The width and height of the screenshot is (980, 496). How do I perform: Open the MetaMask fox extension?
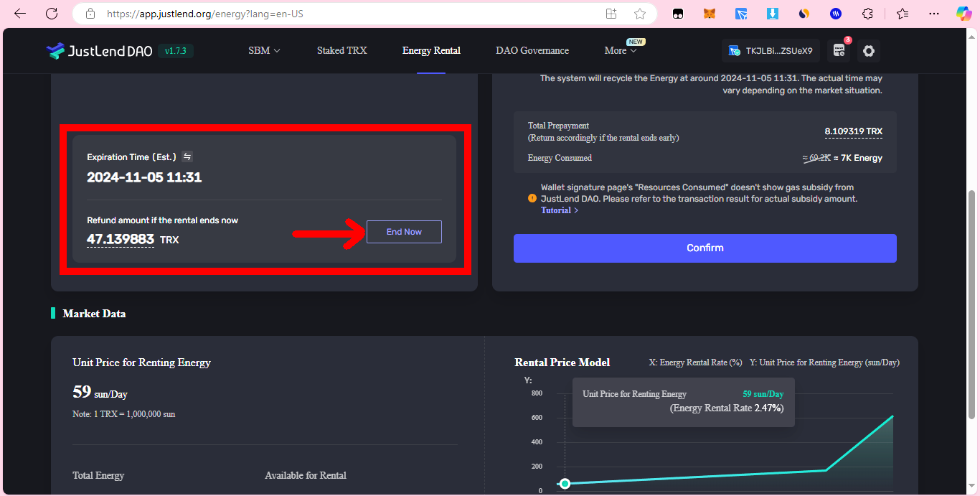709,14
